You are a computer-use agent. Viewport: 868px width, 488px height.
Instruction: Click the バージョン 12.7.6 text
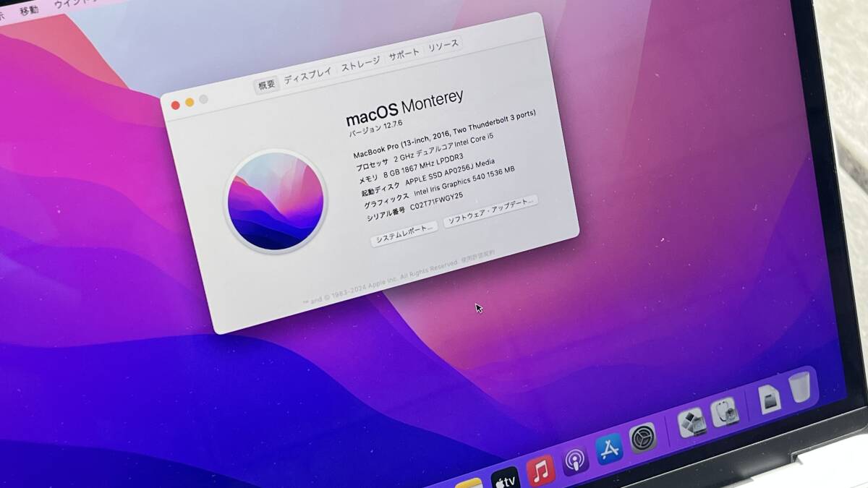(x=376, y=129)
